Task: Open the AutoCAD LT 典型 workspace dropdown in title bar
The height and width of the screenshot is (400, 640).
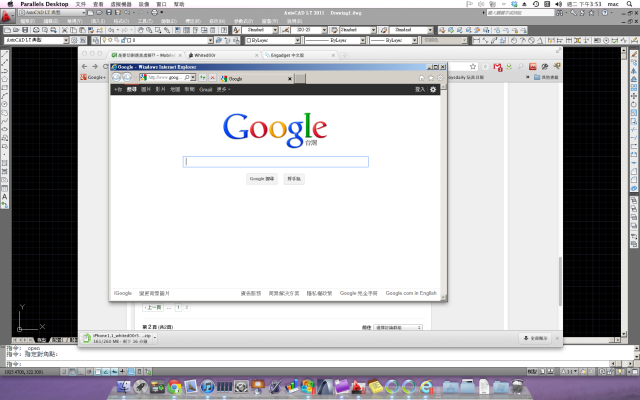Action: click(x=52, y=13)
